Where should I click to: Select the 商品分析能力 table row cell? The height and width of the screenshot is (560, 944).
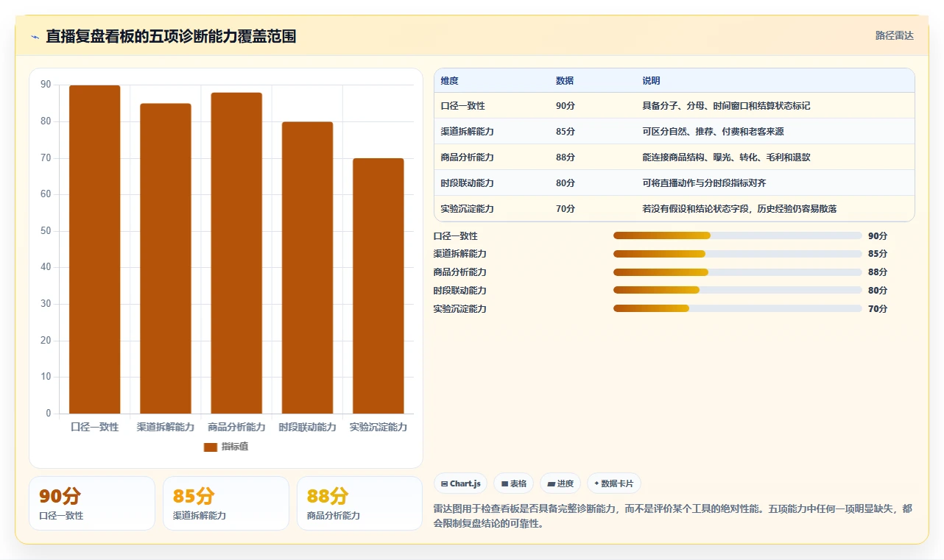click(492, 157)
